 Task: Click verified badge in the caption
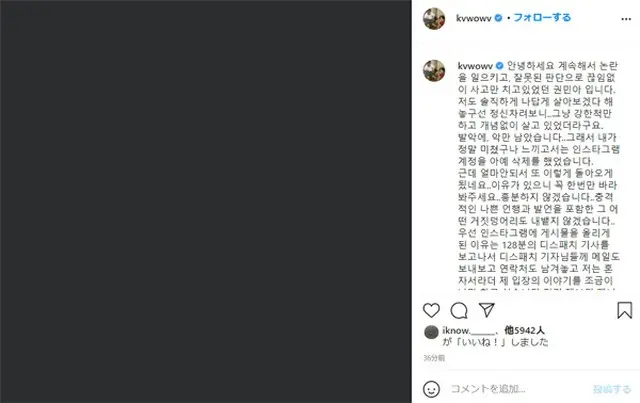point(500,66)
